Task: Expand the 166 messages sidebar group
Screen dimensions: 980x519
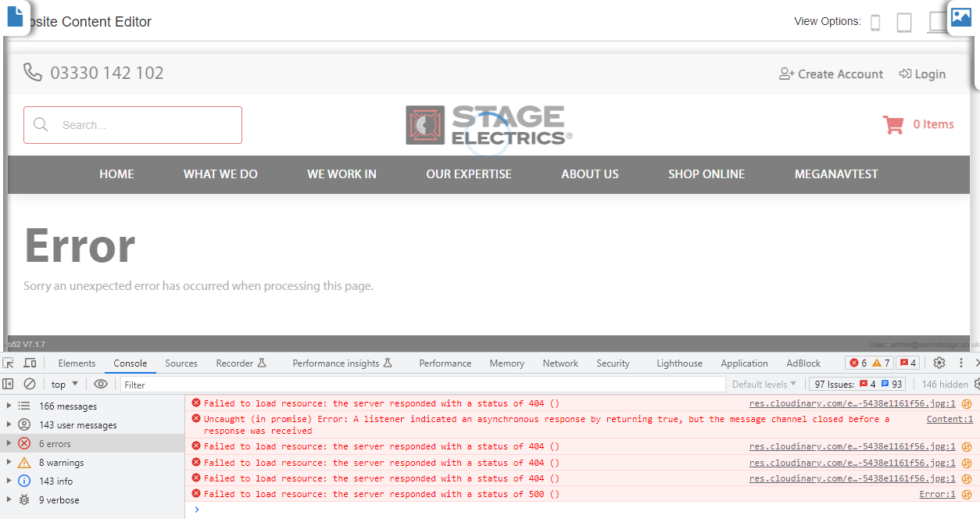Action: pyautogui.click(x=9, y=406)
